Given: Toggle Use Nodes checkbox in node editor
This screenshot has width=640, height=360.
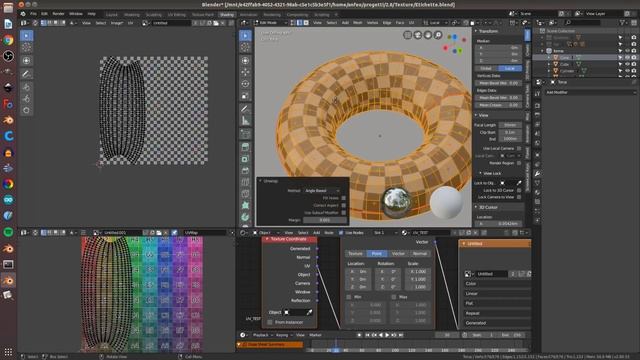Looking at the screenshot, I should 341,233.
